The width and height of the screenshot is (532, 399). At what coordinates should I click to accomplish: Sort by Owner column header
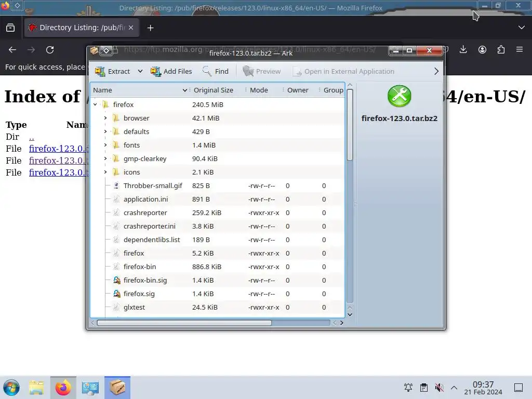301,90
